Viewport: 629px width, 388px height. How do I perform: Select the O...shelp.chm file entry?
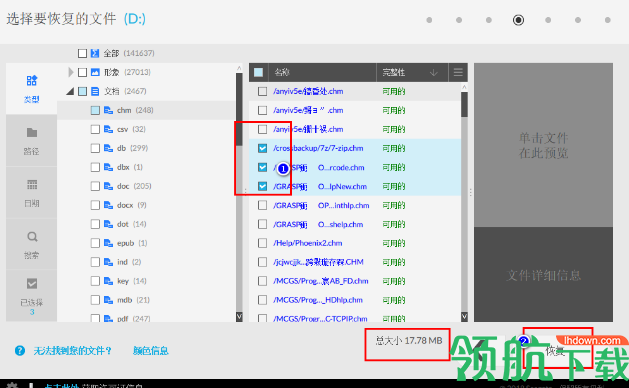coord(318,224)
